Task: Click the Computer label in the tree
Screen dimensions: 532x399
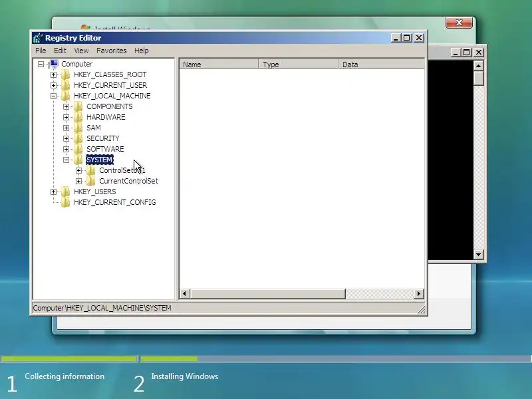Action: (x=76, y=64)
